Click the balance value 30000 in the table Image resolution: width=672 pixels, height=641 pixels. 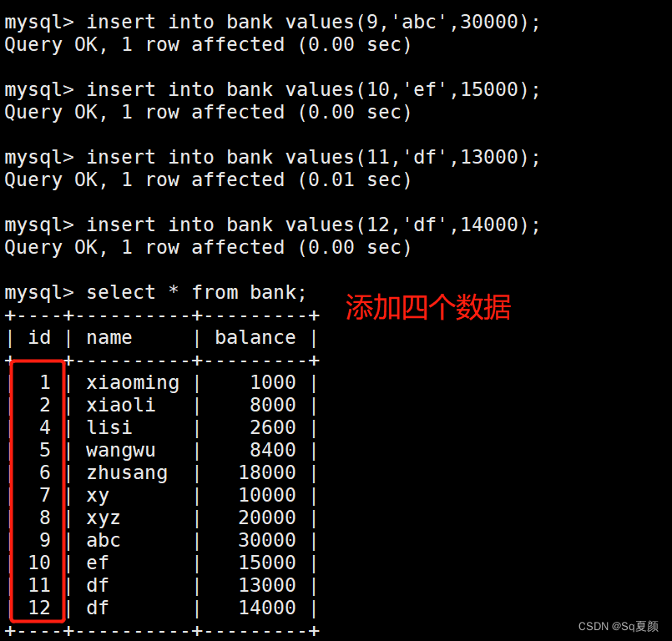pos(267,540)
